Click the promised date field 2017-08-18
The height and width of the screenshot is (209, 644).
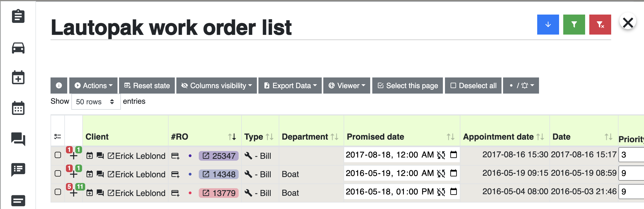tap(402, 155)
